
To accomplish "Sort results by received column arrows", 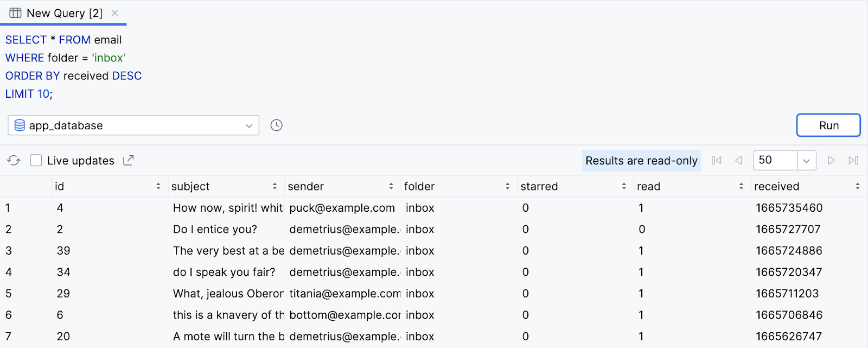I will pyautogui.click(x=858, y=186).
